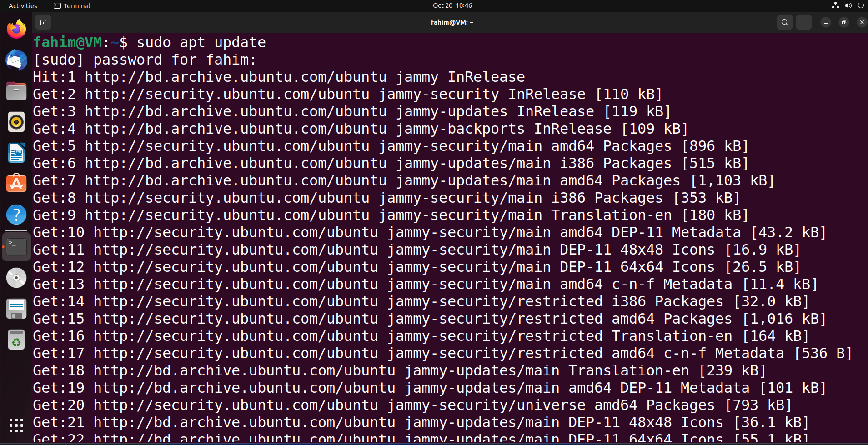
Task: Click the volume speaker icon in tray
Action: pos(848,5)
